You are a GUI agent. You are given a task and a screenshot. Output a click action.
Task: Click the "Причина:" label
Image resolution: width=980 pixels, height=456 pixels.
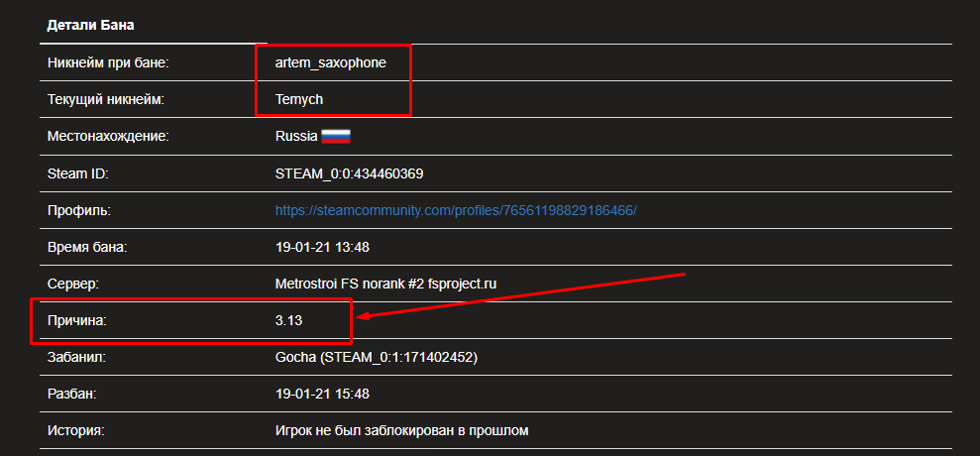[x=76, y=320]
